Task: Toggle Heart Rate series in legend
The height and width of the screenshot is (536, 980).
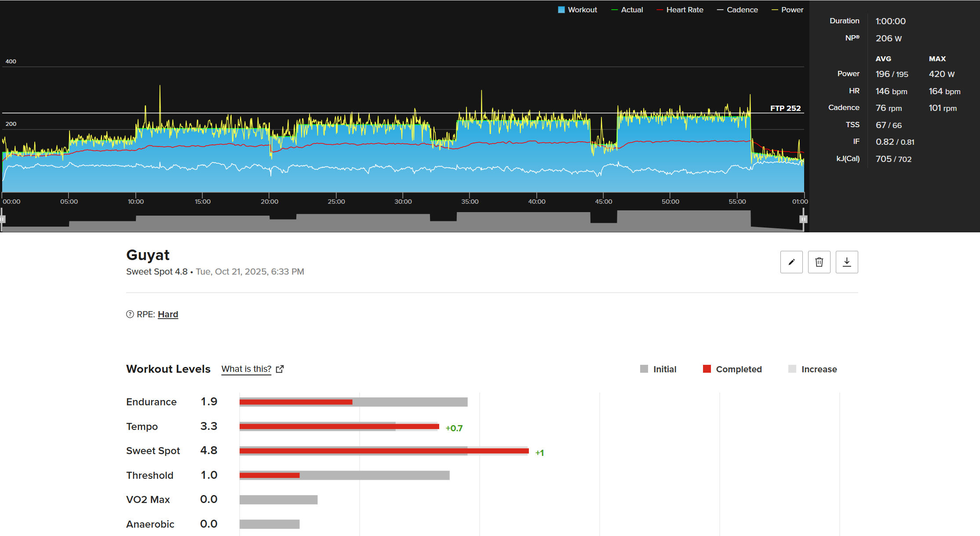Action: point(680,10)
